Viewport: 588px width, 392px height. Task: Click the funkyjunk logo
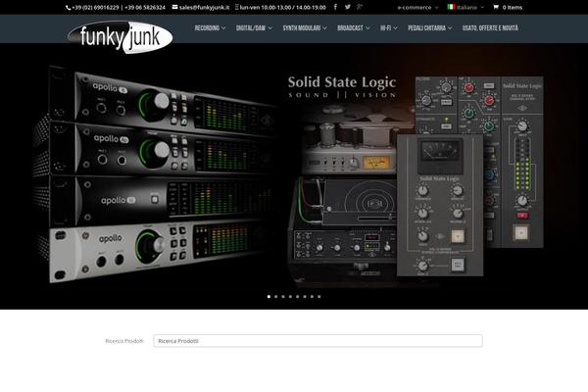[x=120, y=37]
